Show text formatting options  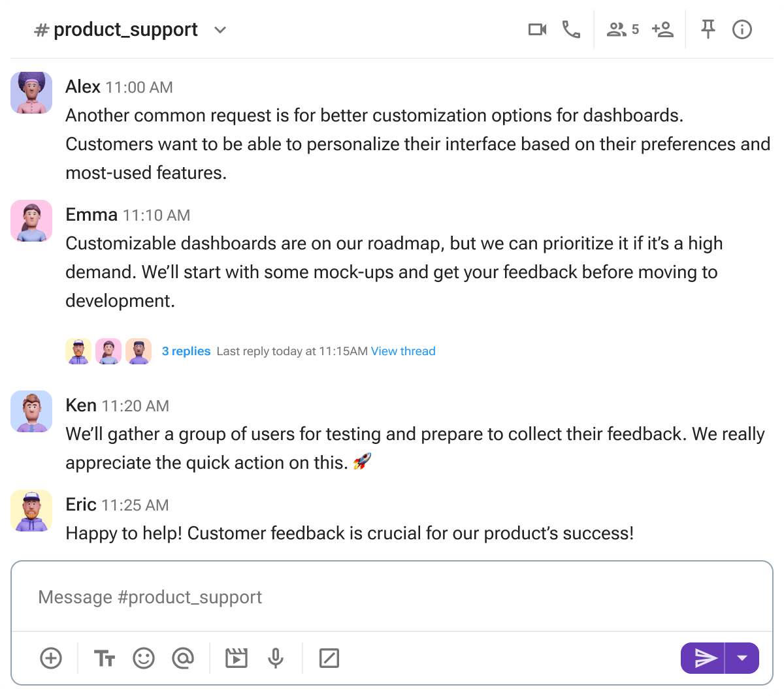pos(104,658)
